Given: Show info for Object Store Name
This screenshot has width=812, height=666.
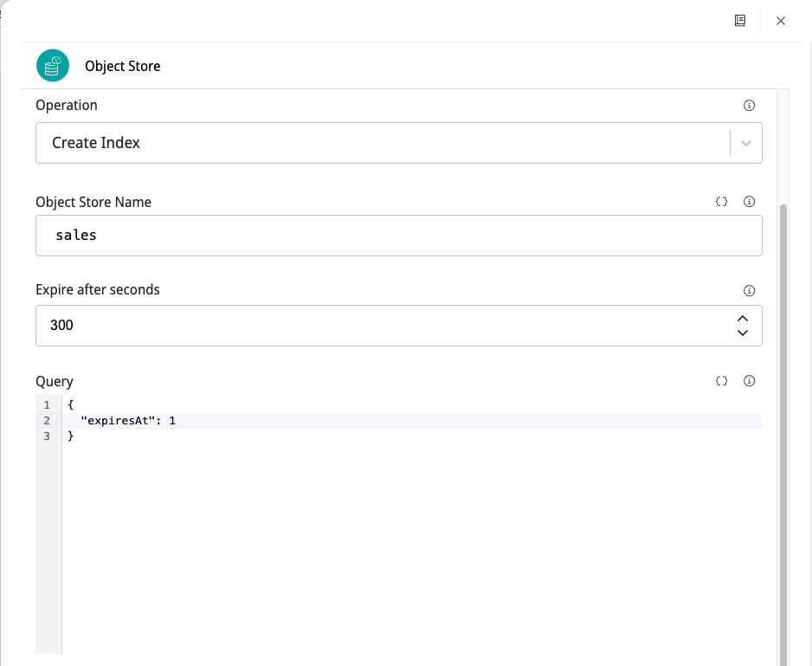Looking at the screenshot, I should pyautogui.click(x=750, y=202).
